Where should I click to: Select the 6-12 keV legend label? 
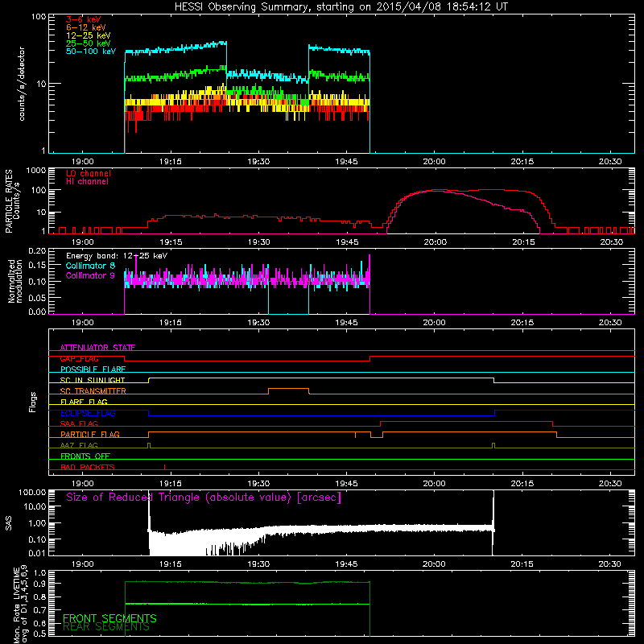point(86,27)
